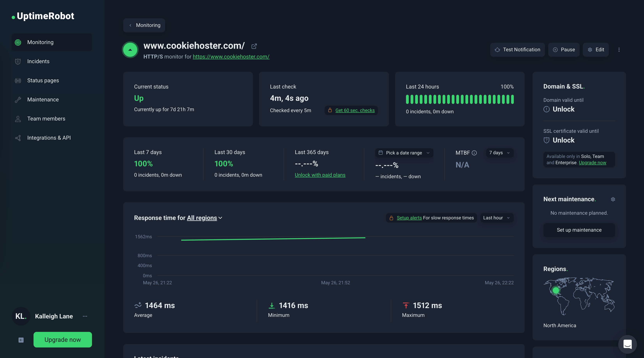The height and width of the screenshot is (358, 644).
Task: Click the SSL shield icon
Action: (x=547, y=140)
